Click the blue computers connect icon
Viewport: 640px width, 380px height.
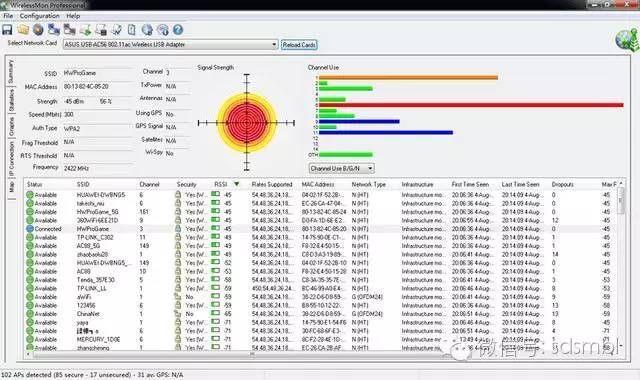pos(54,30)
